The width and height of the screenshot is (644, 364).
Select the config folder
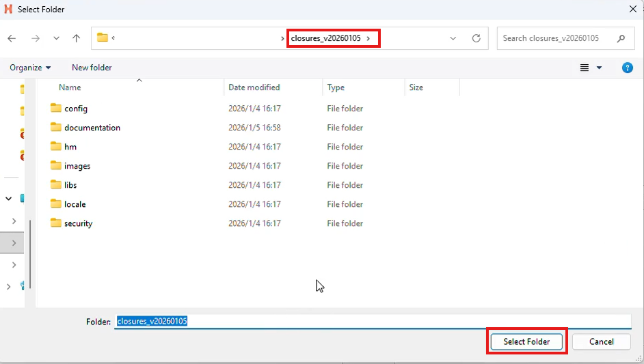coord(76,109)
